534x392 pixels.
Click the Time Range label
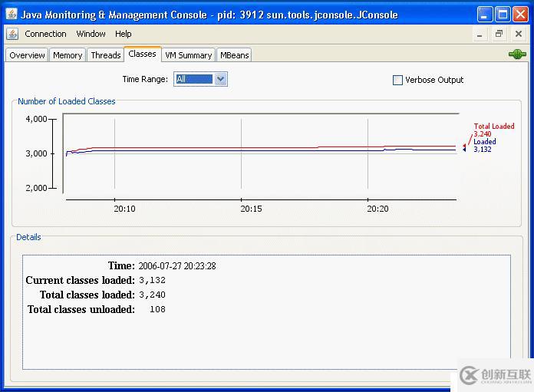145,79
